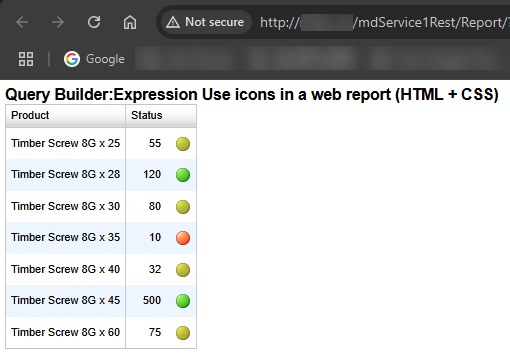Click the product cell Timber Screw 8G x 45
This screenshot has width=510, height=363.
[x=65, y=300]
